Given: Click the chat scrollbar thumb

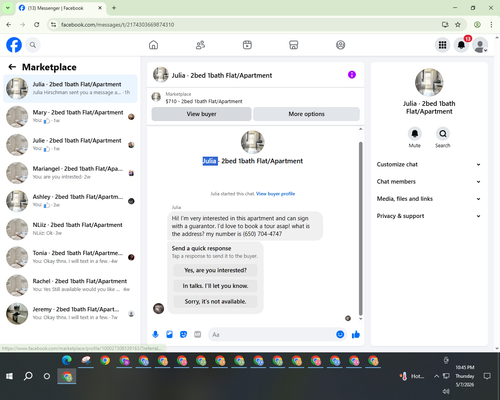Looking at the screenshot, I should [x=360, y=228].
